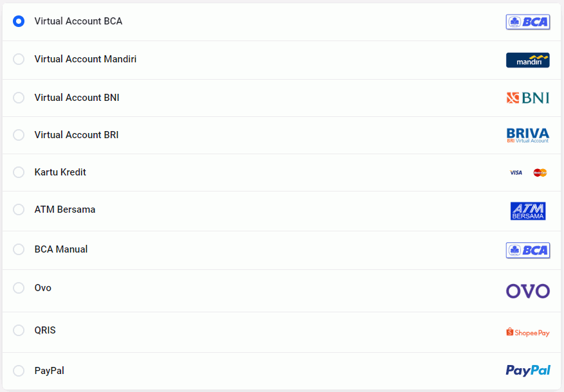Click the OVO logo
This screenshot has width=564, height=392.
click(527, 291)
